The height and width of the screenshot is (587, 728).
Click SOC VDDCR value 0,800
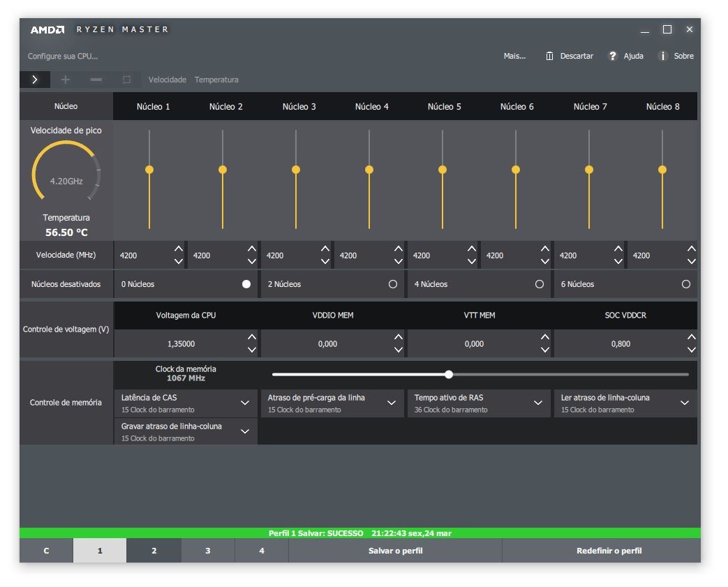pyautogui.click(x=621, y=343)
